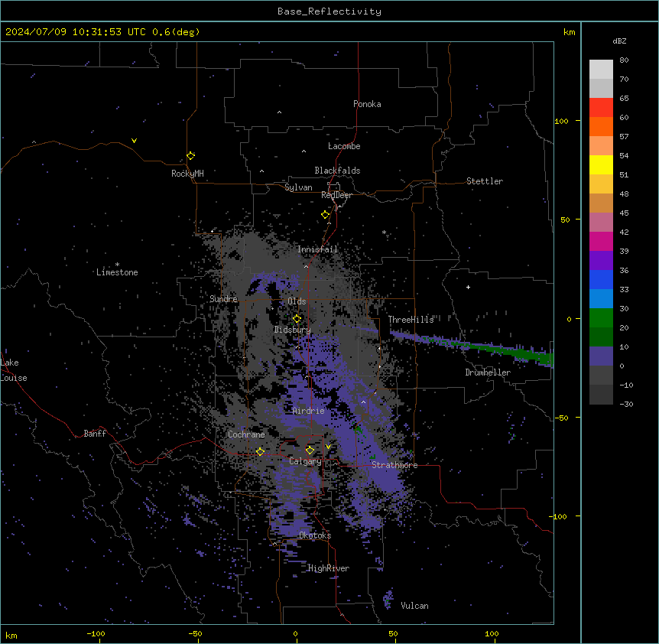
Task: Click the Banff label
Action: click(95, 434)
